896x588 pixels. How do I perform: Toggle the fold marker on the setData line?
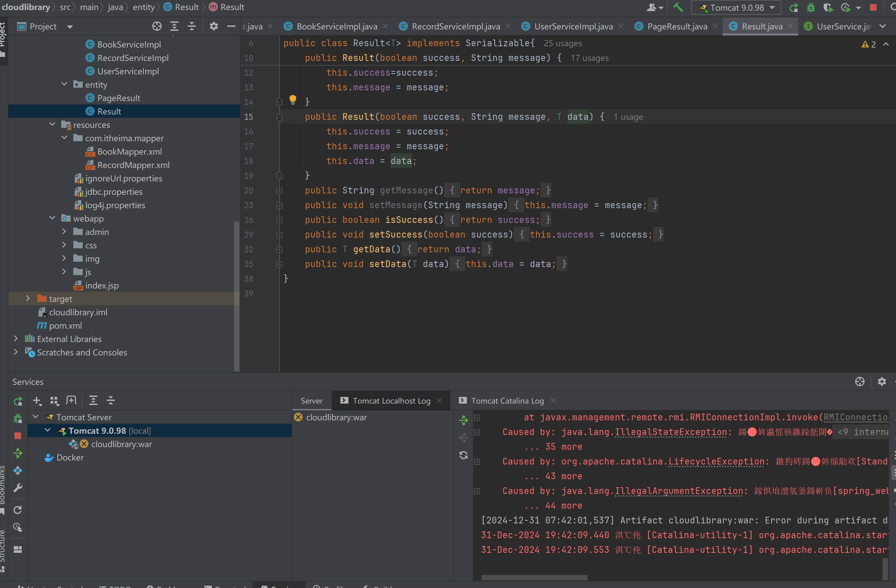click(x=279, y=264)
